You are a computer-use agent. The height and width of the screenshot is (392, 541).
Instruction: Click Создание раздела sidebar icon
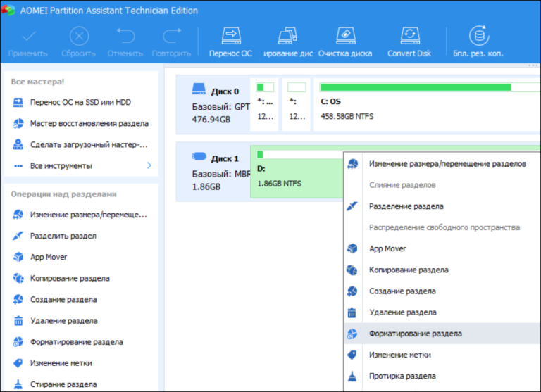point(18,299)
